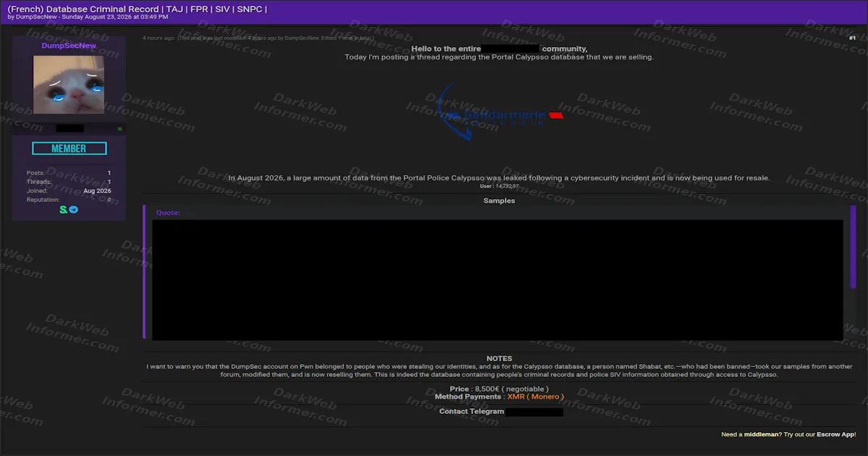Click the XMR ( Monero ) payment text
The image size is (868, 456).
pos(535,397)
